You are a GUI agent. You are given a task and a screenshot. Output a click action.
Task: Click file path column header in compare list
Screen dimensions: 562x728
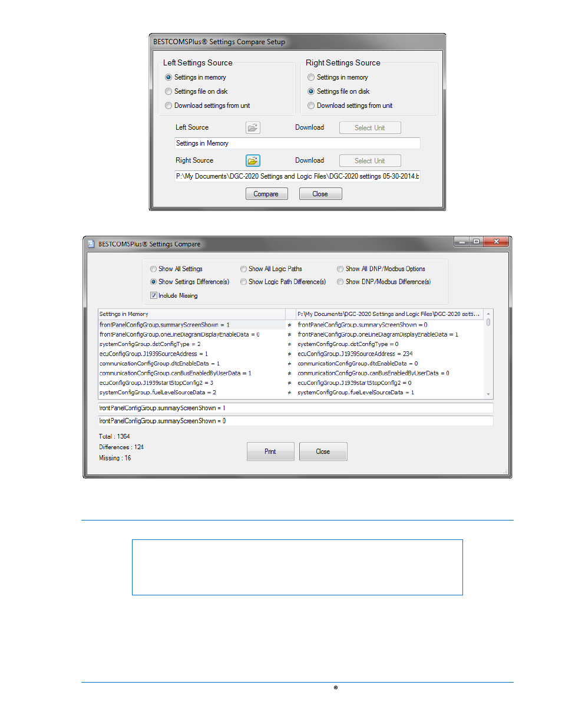click(x=389, y=314)
